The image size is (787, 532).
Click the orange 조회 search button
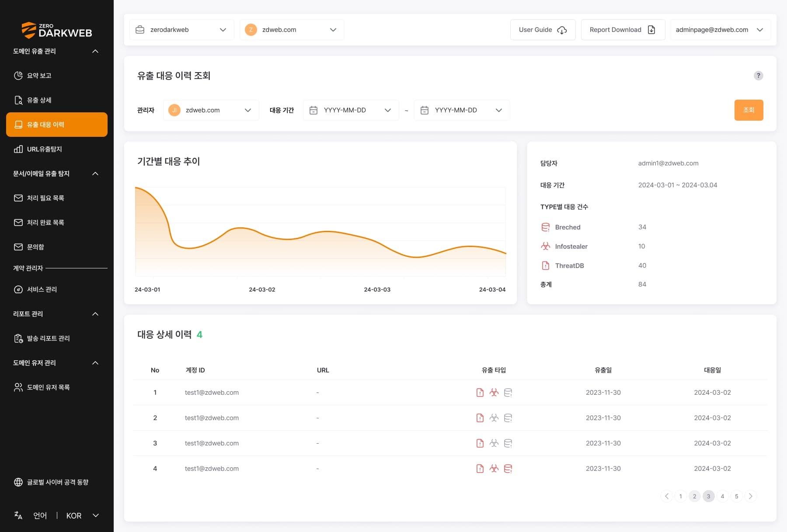pos(749,110)
